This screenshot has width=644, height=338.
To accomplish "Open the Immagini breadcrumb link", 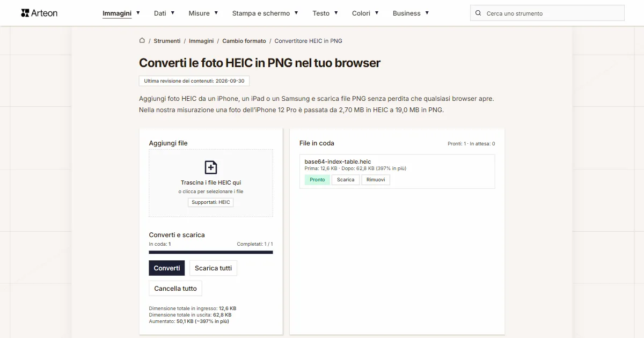I will click(x=201, y=41).
